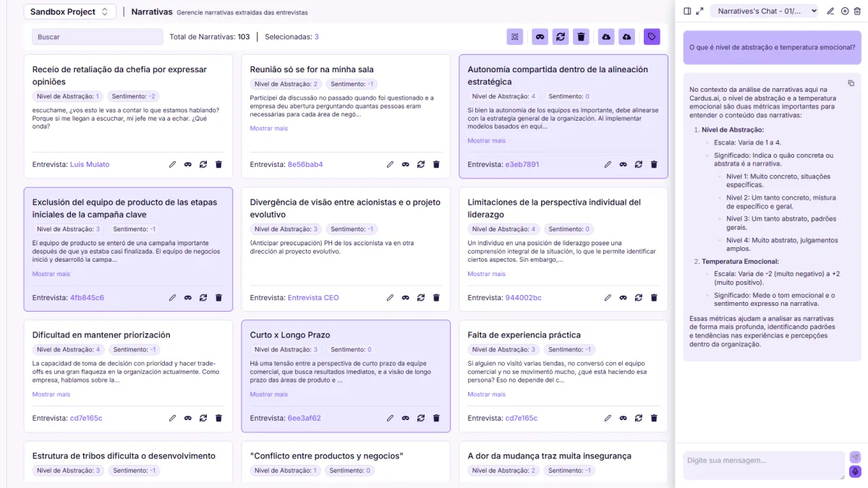Open the Sandbox Project selector dropdown

tap(70, 12)
